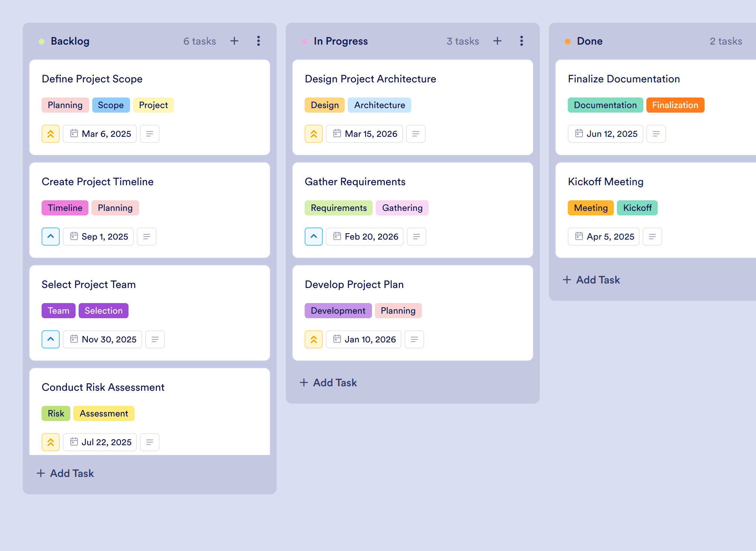Select the Design tag chip
The width and height of the screenshot is (756, 551).
pyautogui.click(x=325, y=105)
